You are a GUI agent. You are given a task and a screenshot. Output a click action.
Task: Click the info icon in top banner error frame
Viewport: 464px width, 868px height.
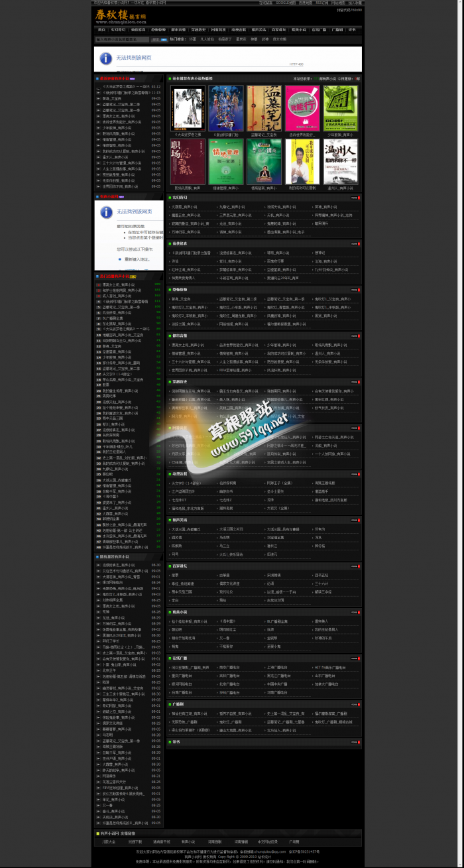[105, 58]
